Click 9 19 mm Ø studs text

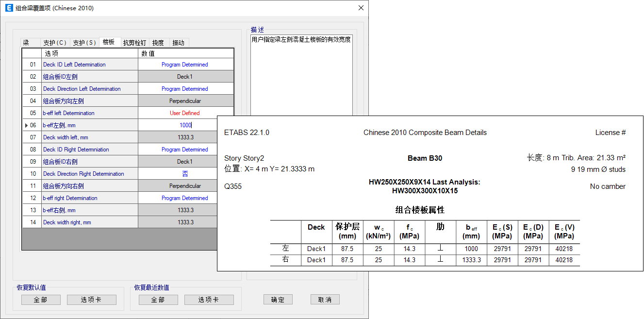598,169
